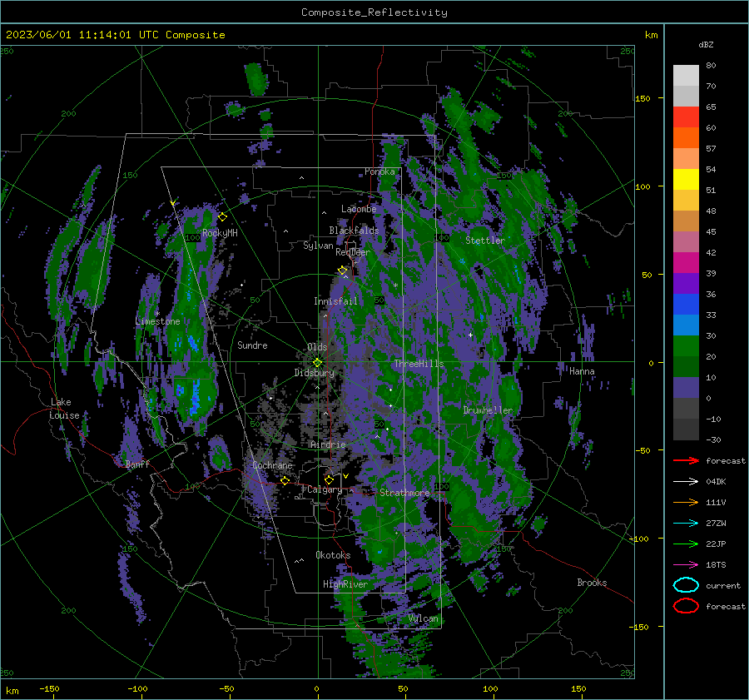Click the yellow diamond marker below RedDeer
Viewport: 749px width, 700px height.
coord(342,271)
